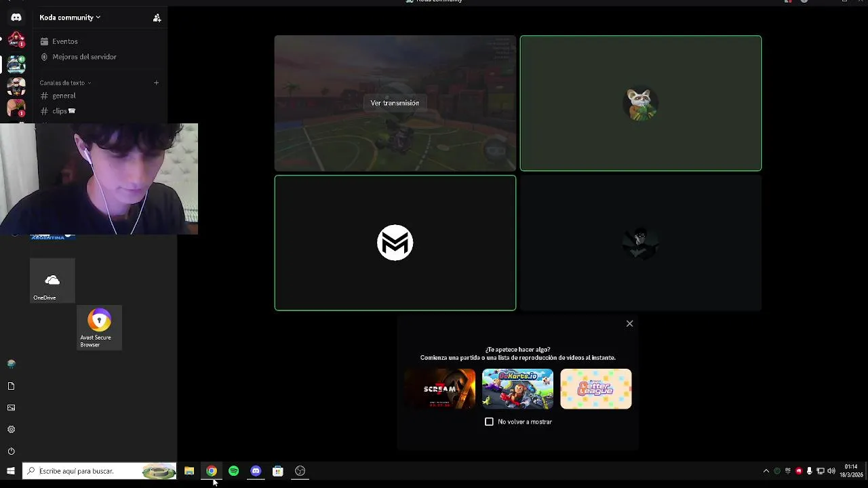Switch to Discord in the taskbar
868x488 pixels.
click(x=256, y=471)
